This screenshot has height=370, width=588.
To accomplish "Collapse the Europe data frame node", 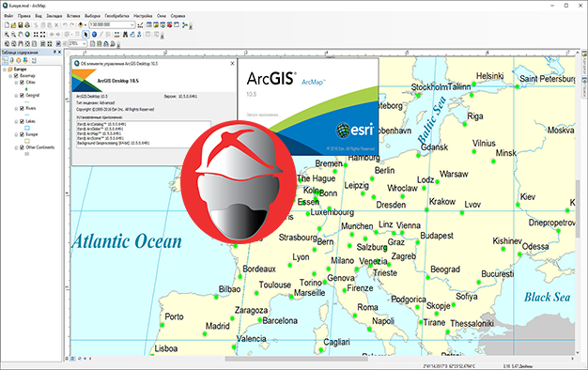I will point(5,69).
